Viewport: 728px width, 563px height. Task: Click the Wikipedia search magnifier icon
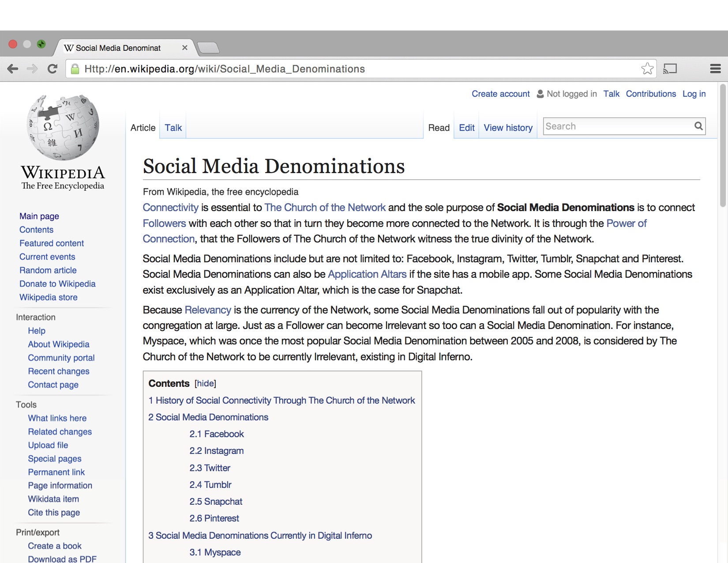pyautogui.click(x=698, y=126)
